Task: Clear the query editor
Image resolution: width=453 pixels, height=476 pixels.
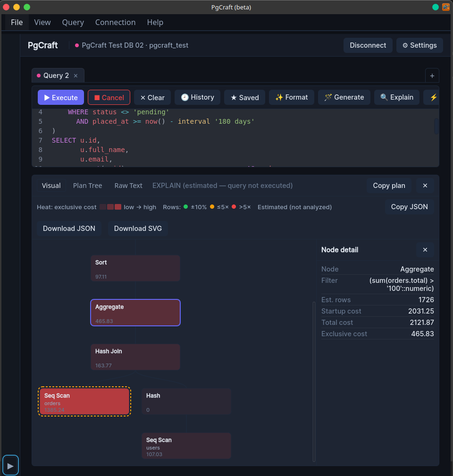Action: pos(152,97)
